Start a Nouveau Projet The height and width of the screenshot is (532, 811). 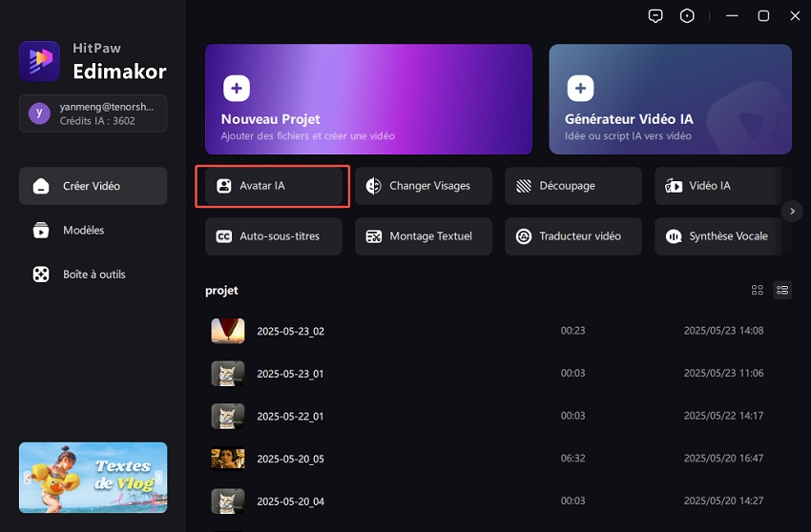(369, 99)
